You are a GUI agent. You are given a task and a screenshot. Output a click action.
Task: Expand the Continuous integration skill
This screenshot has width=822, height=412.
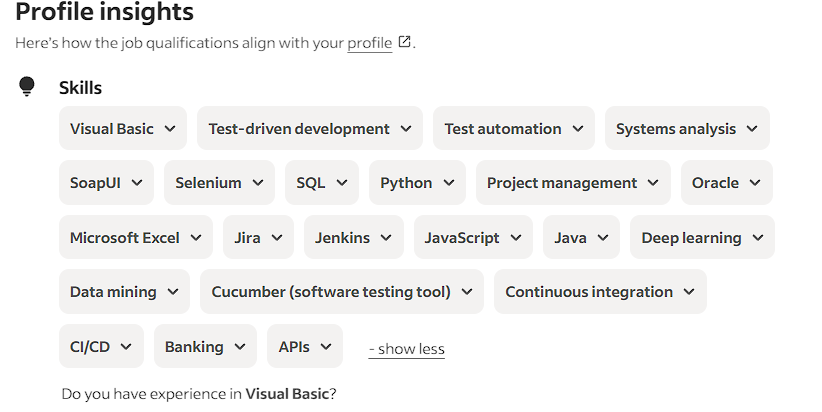point(600,291)
